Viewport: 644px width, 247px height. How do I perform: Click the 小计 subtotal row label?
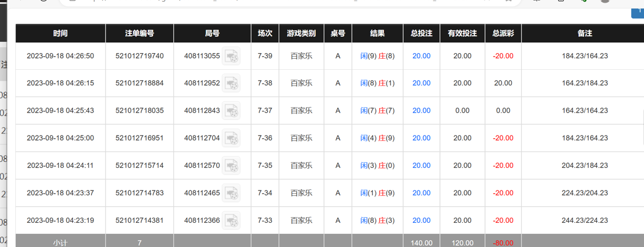60,242
